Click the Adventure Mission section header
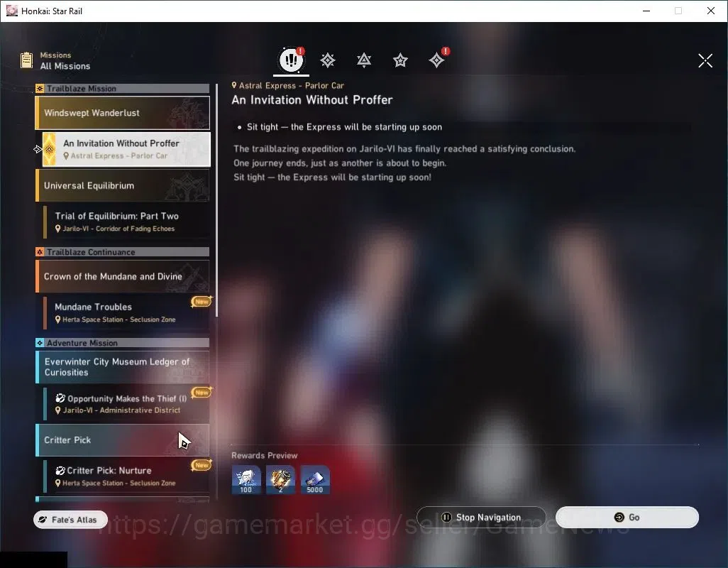 click(x=123, y=343)
